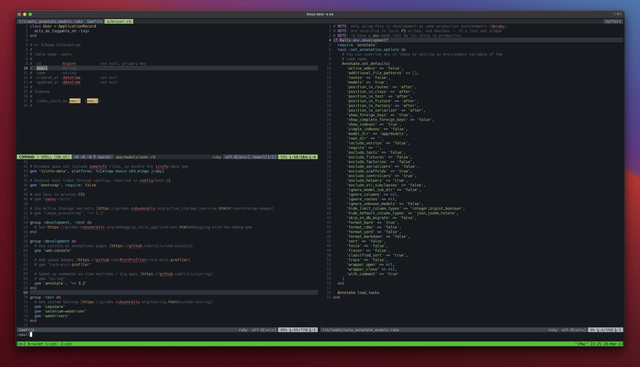Click the 'if Rails.env.development?' line
The height and width of the screenshot is (367, 640).
coord(360,40)
